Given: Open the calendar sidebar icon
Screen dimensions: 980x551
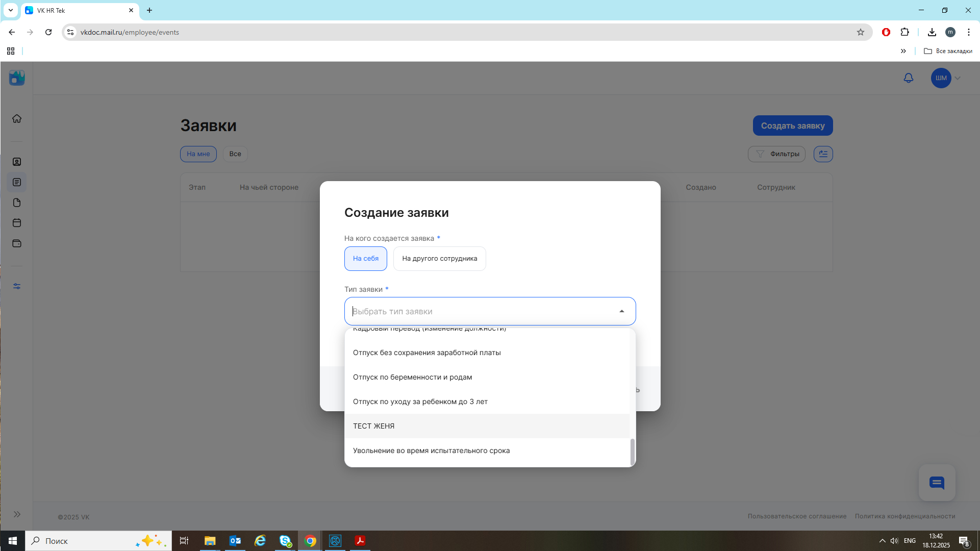Looking at the screenshot, I should point(17,223).
